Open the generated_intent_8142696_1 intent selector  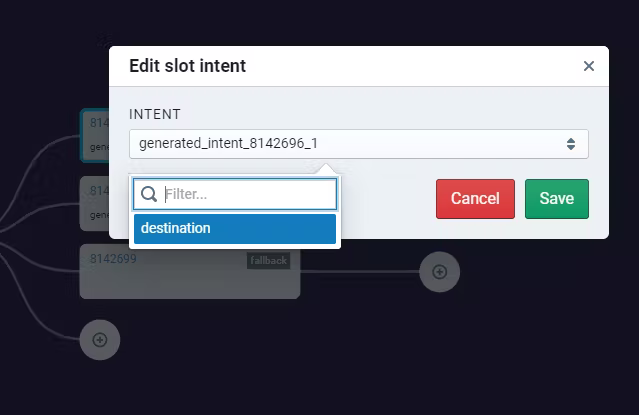pos(359,144)
